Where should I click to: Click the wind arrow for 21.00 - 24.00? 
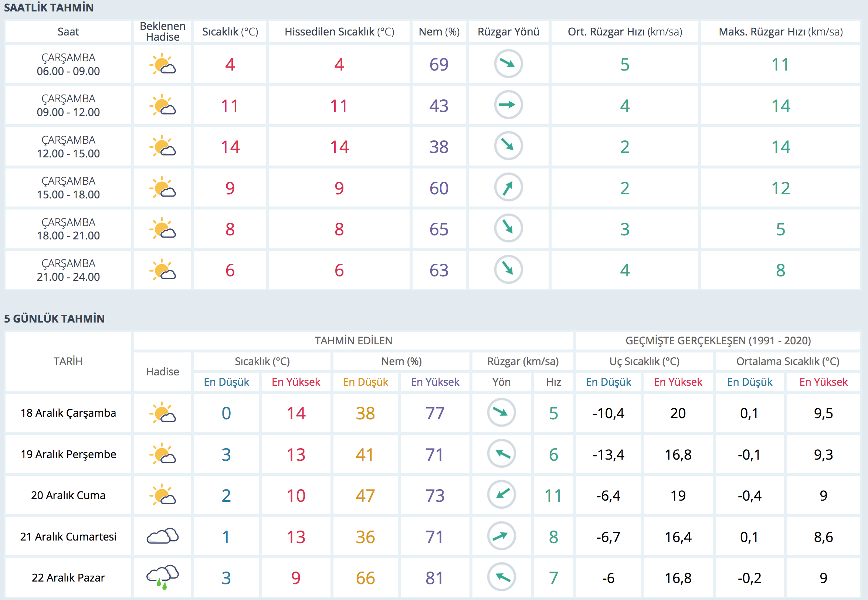click(508, 270)
